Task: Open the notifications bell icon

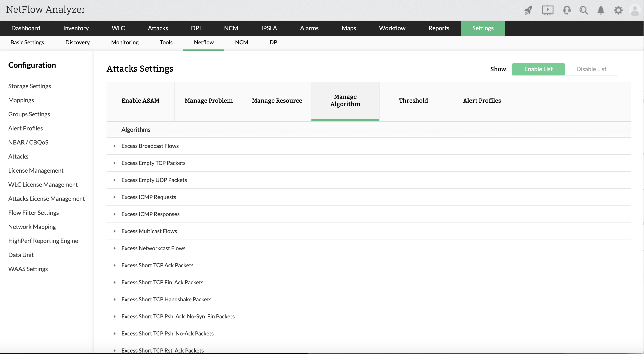Action: 601,10
